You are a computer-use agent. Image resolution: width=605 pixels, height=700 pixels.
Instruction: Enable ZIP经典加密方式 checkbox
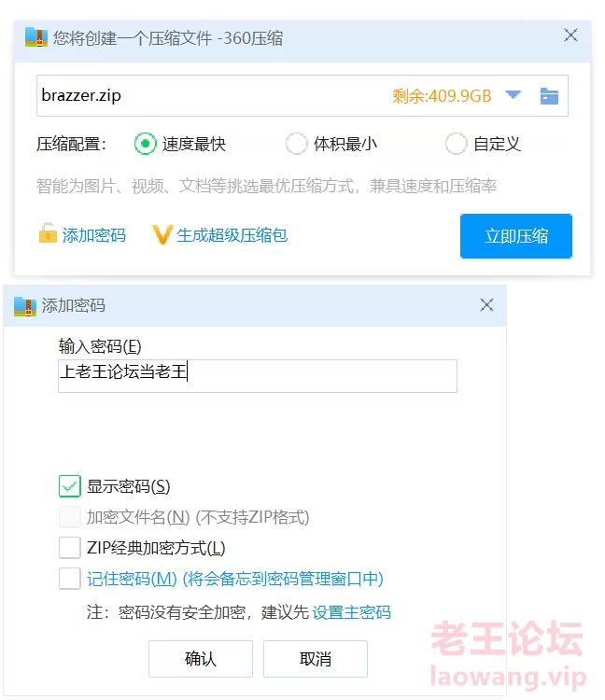tap(70, 548)
